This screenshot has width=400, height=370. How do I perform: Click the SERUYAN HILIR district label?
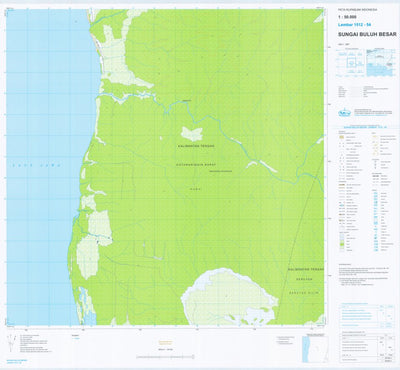point(305,292)
